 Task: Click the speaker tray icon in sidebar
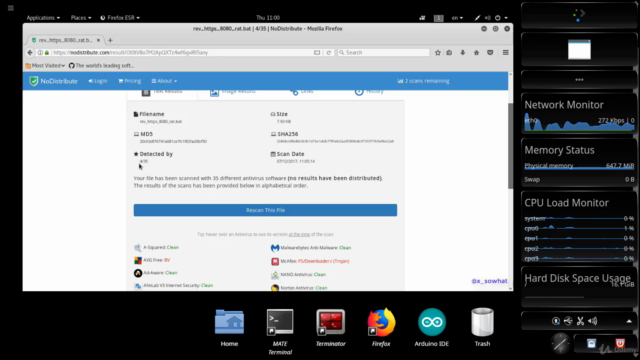coord(593,321)
